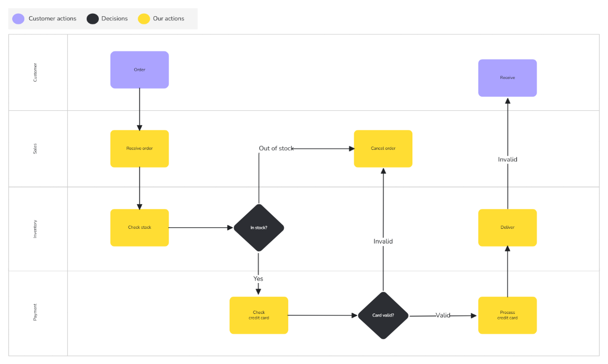
Task: Select the Check stock shape
Action: (139, 227)
